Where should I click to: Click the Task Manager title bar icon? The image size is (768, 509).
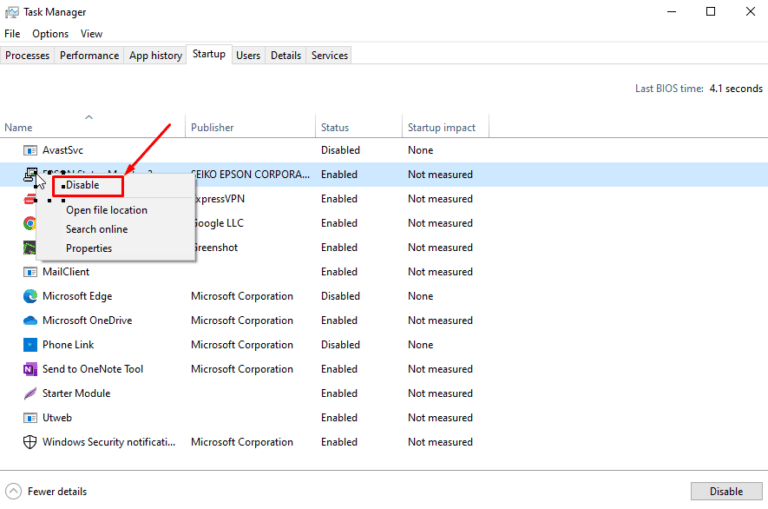coord(12,12)
